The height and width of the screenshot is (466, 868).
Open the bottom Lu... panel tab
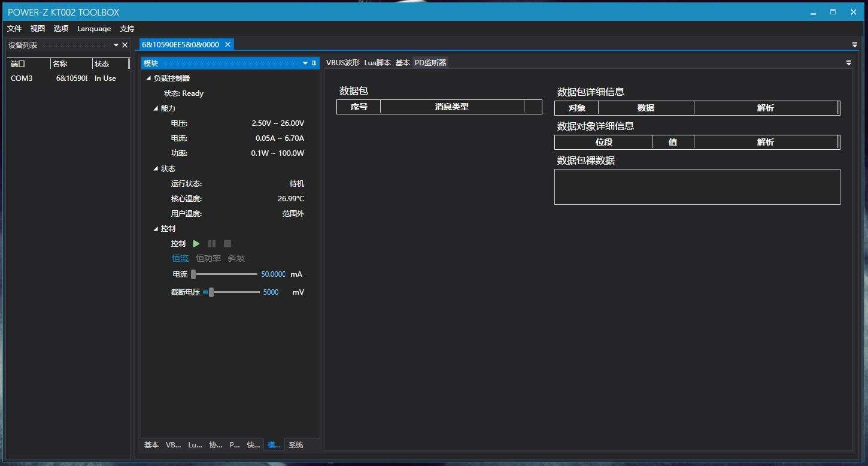coord(195,445)
